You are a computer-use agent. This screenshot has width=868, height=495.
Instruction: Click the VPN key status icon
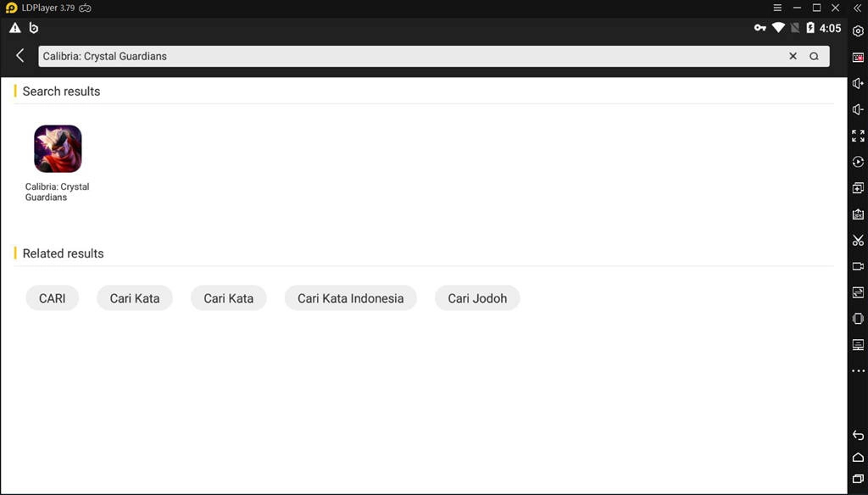760,28
